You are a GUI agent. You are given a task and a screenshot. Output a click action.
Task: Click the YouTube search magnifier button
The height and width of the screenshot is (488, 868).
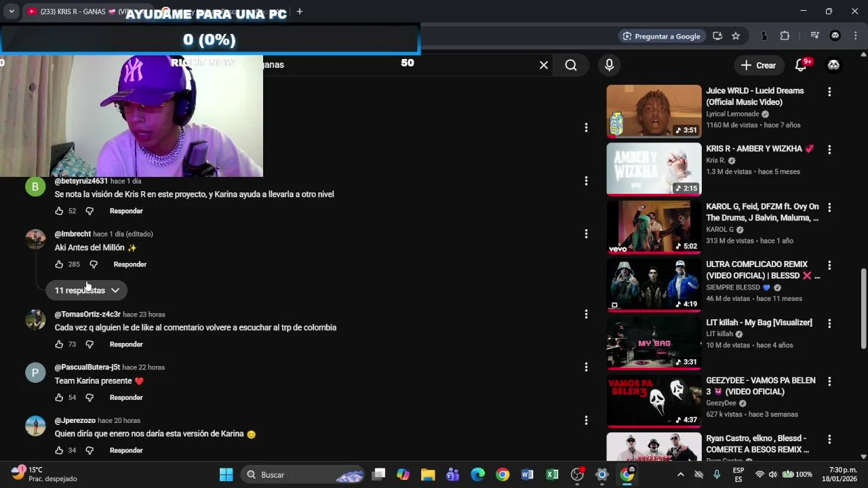571,65
